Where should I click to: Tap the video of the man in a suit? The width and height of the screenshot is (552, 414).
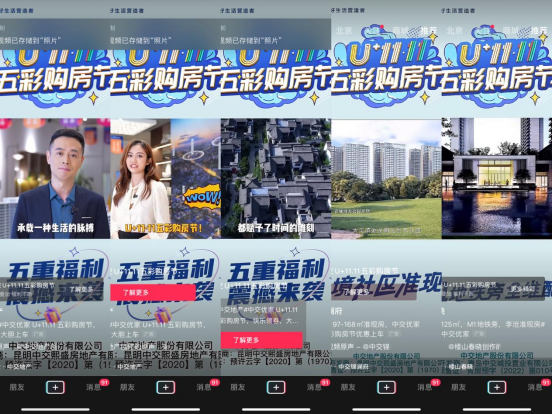point(55,178)
